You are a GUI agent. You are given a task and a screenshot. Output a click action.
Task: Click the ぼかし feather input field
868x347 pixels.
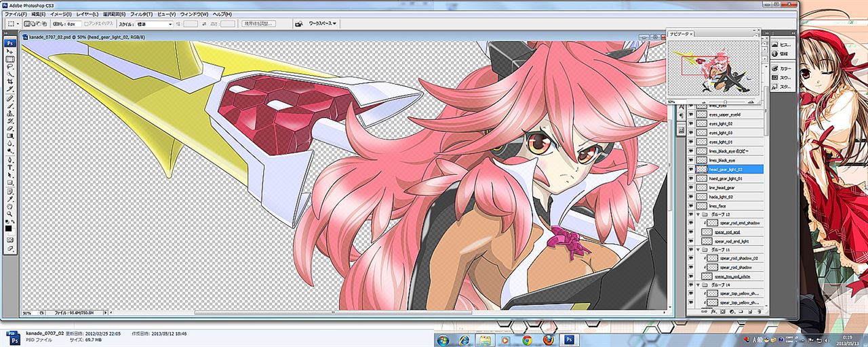click(x=74, y=24)
